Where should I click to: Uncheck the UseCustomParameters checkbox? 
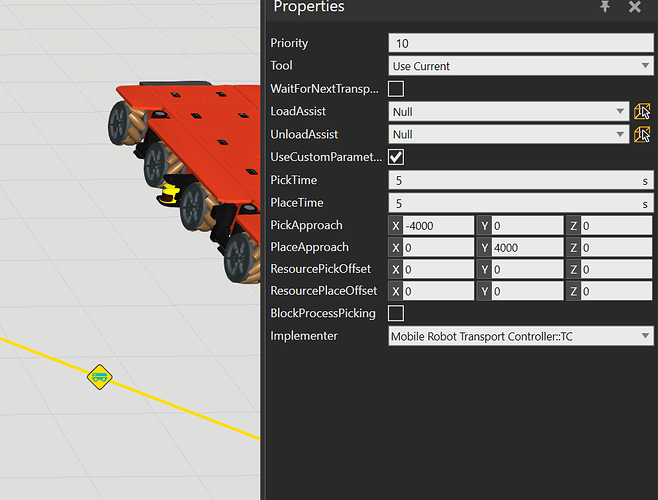tap(396, 157)
